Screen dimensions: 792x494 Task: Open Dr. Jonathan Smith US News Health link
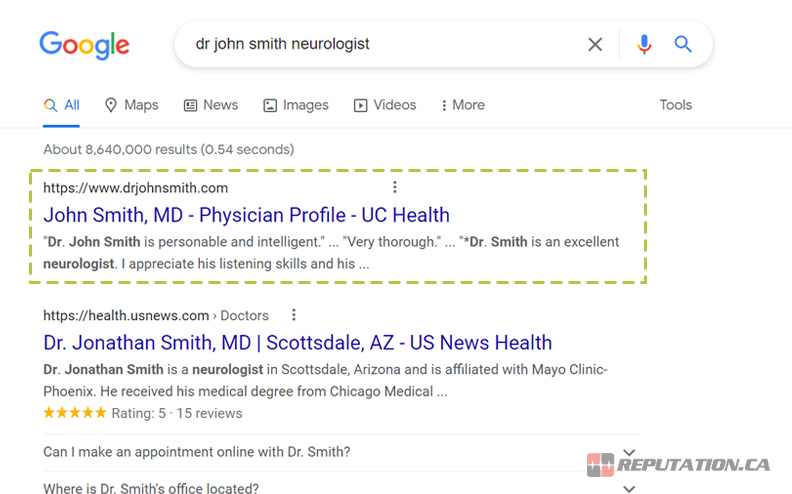click(297, 343)
